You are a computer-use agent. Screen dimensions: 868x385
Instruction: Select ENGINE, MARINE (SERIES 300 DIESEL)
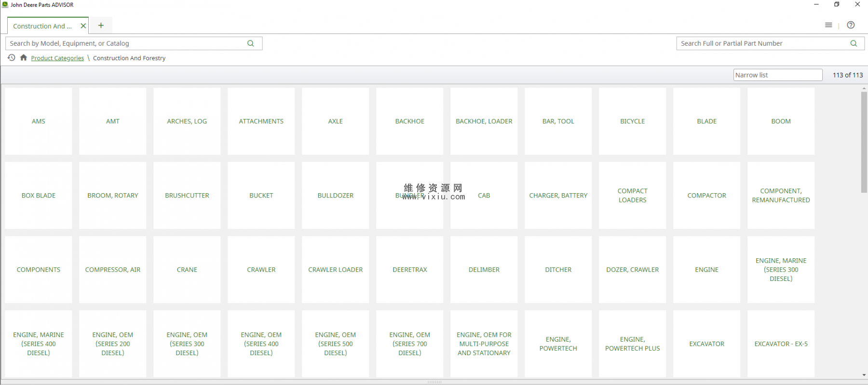[x=781, y=270]
